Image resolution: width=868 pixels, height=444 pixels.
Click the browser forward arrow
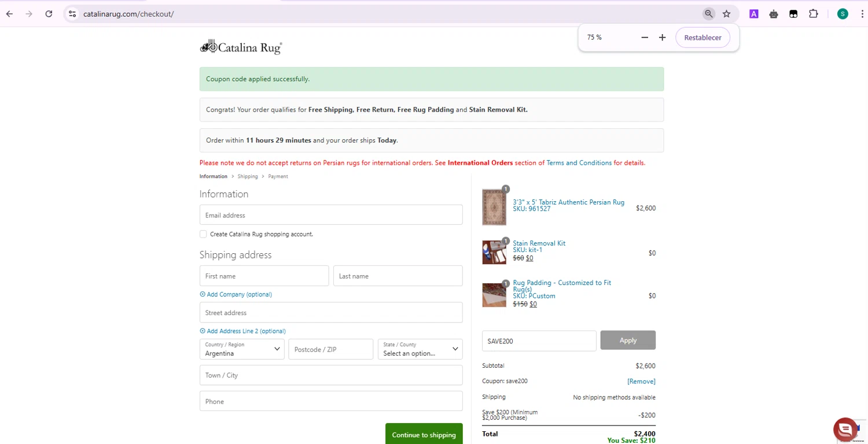click(x=29, y=14)
